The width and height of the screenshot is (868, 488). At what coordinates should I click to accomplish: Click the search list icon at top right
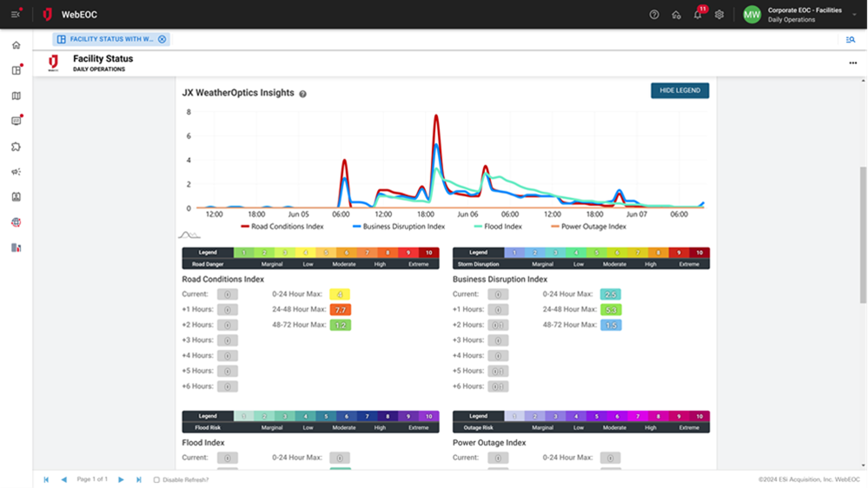pos(851,40)
